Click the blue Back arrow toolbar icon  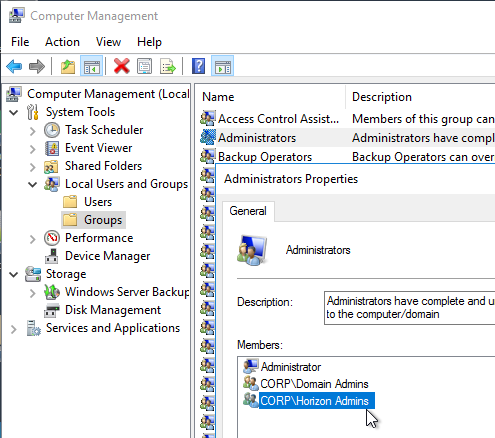14,66
